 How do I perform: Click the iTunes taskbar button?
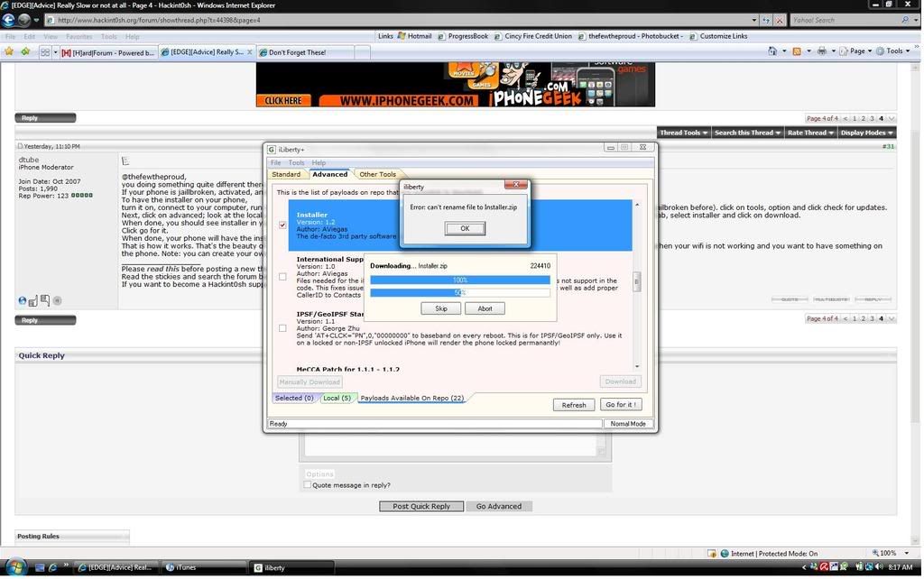point(203,568)
